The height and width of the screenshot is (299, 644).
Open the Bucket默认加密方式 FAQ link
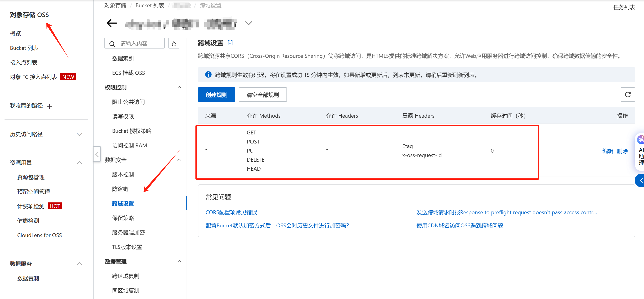[x=277, y=225]
